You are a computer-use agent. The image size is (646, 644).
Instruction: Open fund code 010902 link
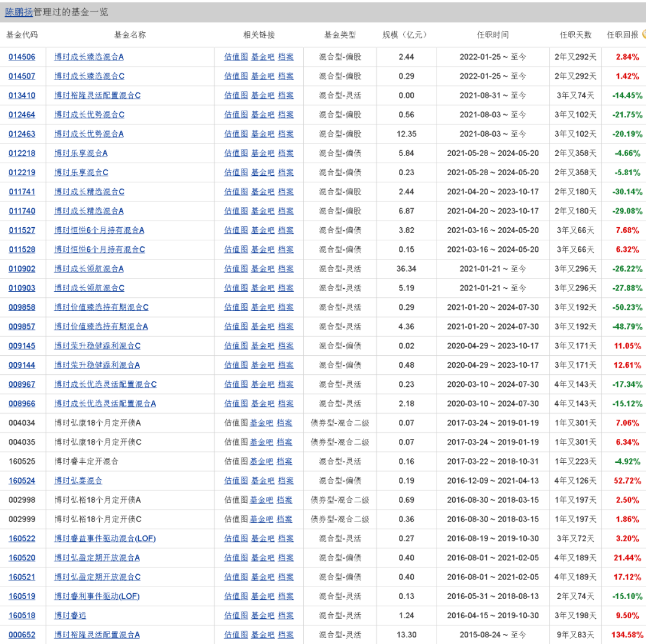pos(22,269)
